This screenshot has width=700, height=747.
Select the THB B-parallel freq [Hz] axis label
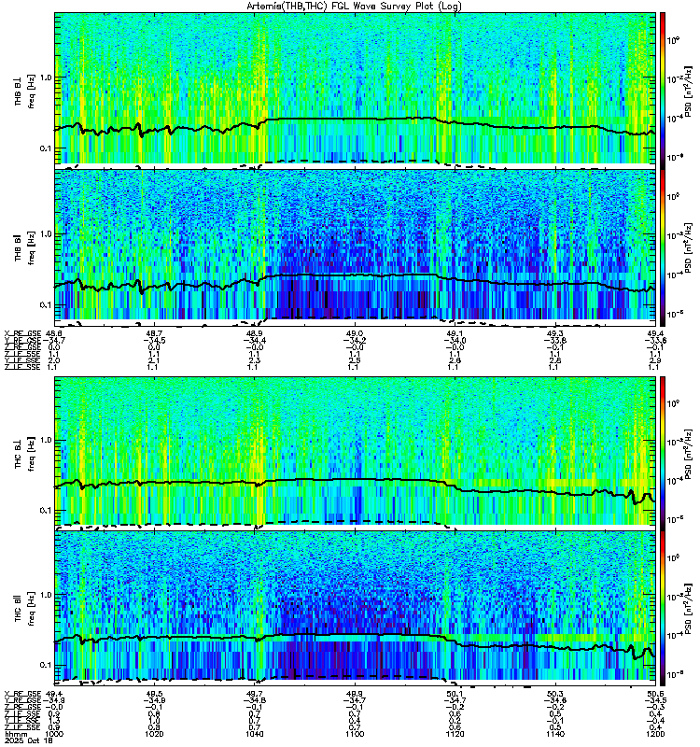click(32, 247)
